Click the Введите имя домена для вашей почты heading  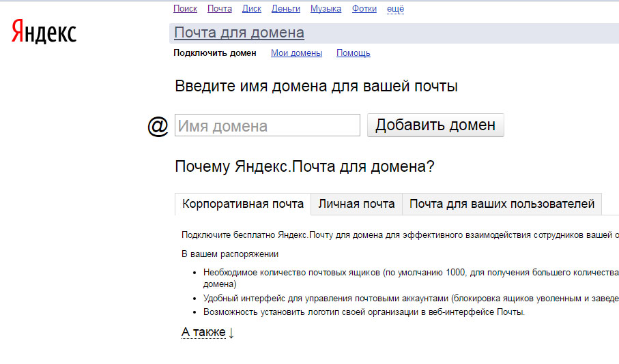316,86
